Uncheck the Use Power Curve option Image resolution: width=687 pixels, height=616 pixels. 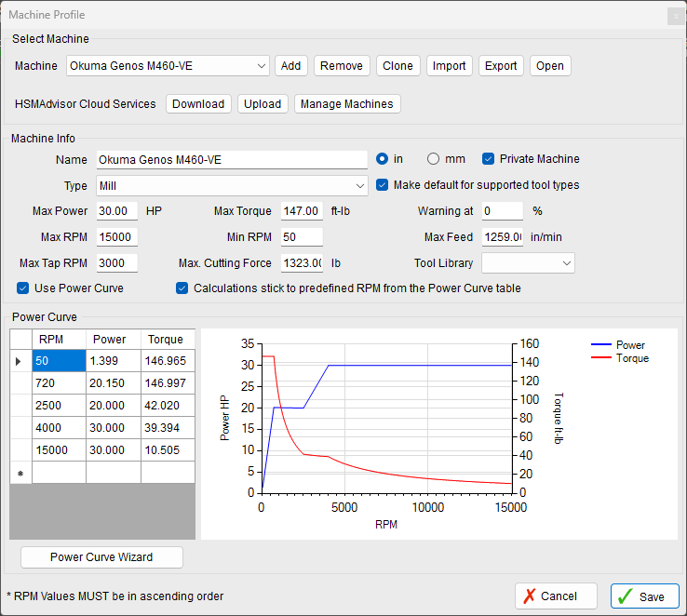click(23, 288)
